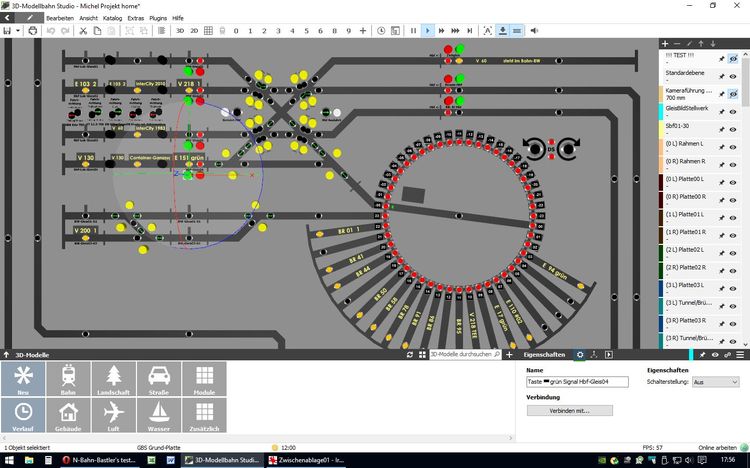Select the Gebäude category tile
This screenshot has width=750, height=468.
tap(69, 416)
